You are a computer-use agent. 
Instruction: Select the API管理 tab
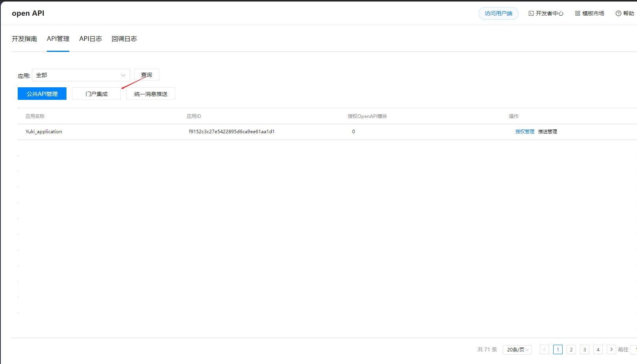[x=58, y=39]
